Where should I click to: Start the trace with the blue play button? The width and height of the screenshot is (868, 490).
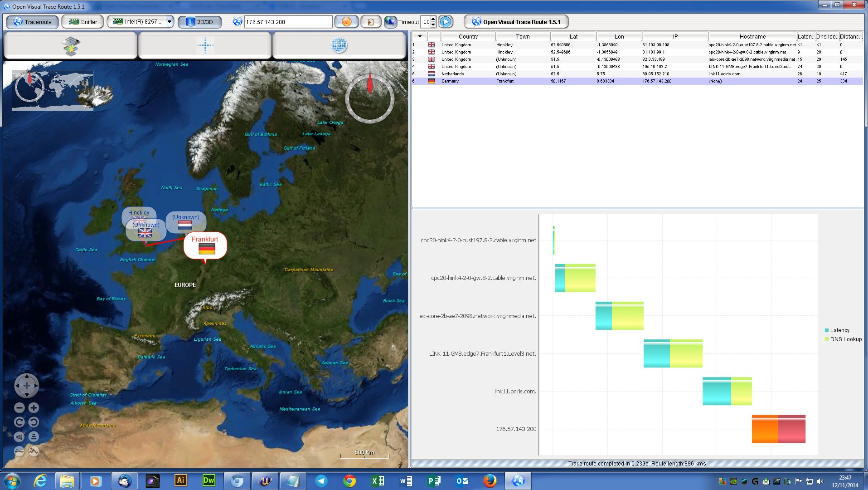point(446,22)
